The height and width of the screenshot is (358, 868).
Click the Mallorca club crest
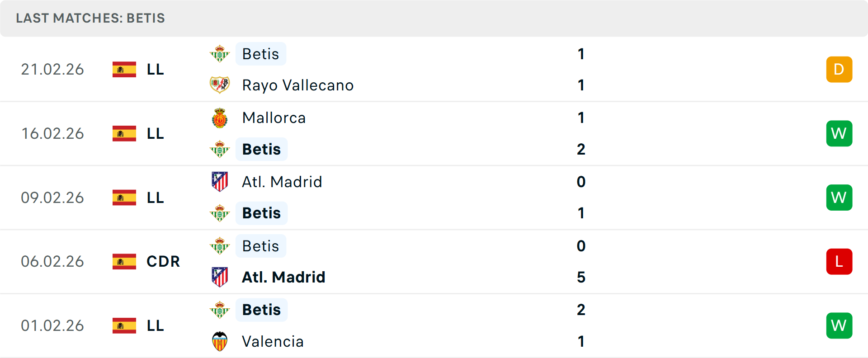pyautogui.click(x=220, y=118)
